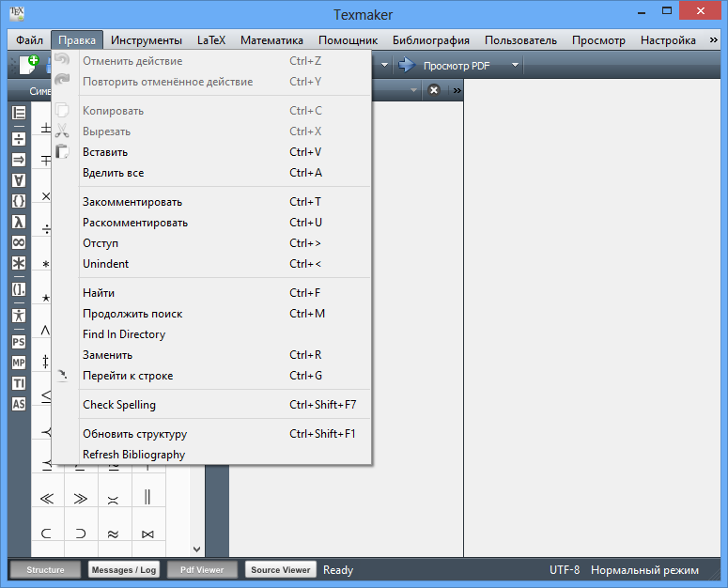Open the Настройка menu

click(x=668, y=39)
